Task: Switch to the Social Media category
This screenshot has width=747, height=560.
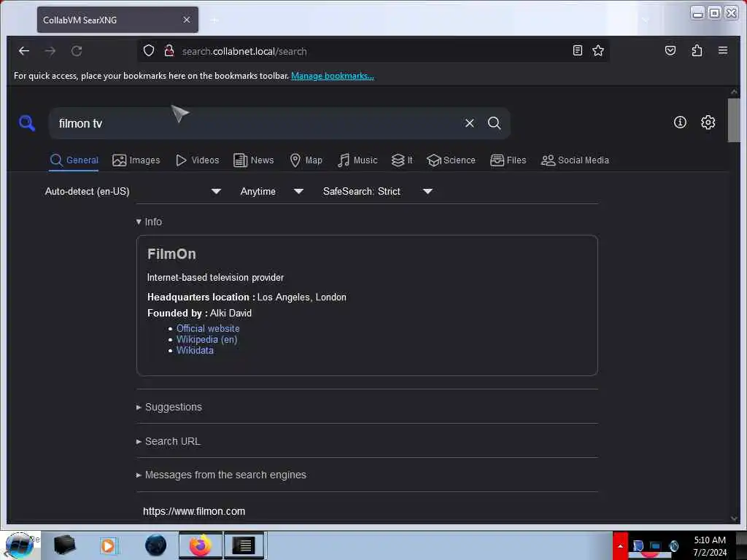Action: 575,160
